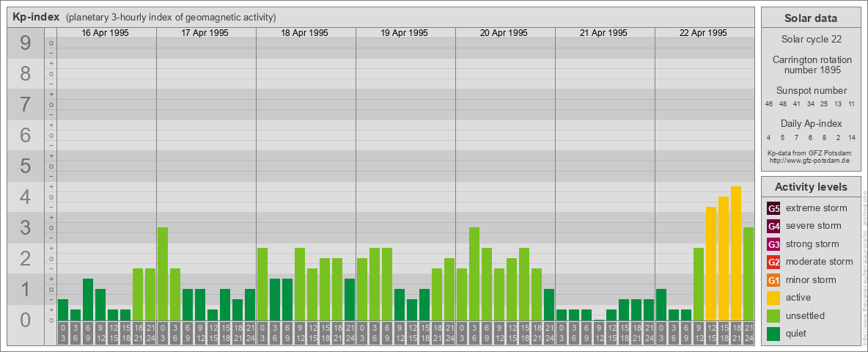
Task: Click the Kp-index chart title
Action: [x=36, y=17]
